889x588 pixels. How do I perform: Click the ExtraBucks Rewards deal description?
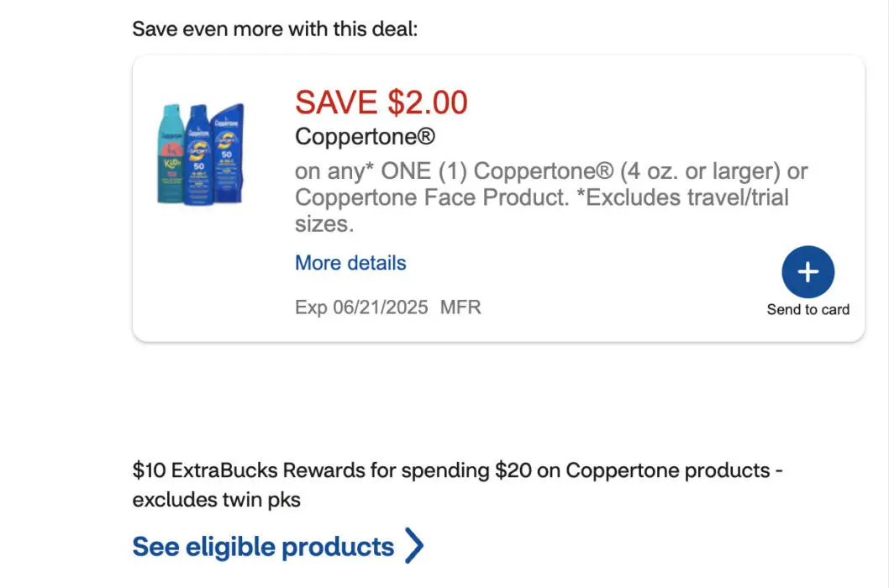456,485
